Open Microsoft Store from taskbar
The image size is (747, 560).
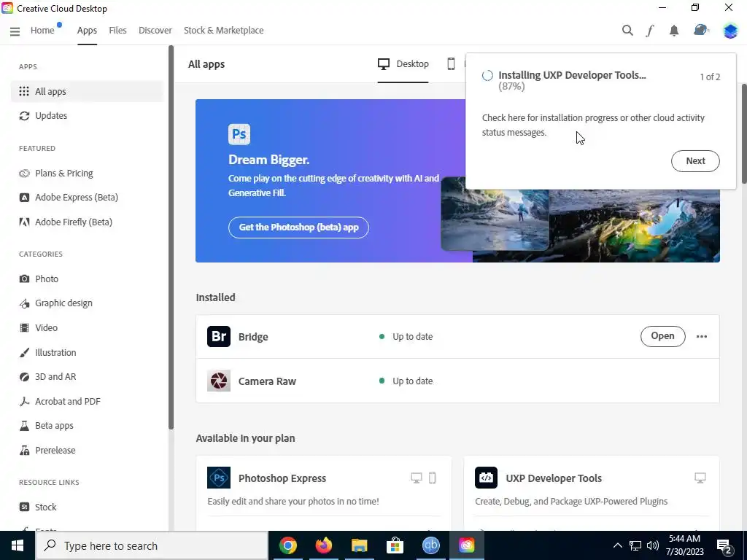(395, 545)
